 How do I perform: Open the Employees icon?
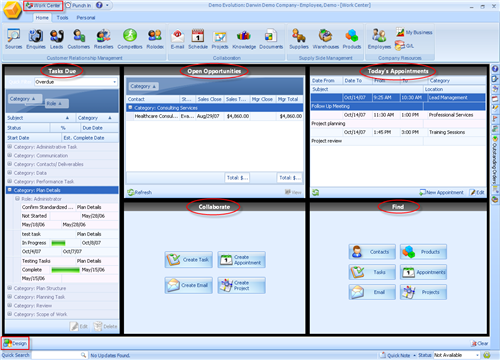coord(379,39)
